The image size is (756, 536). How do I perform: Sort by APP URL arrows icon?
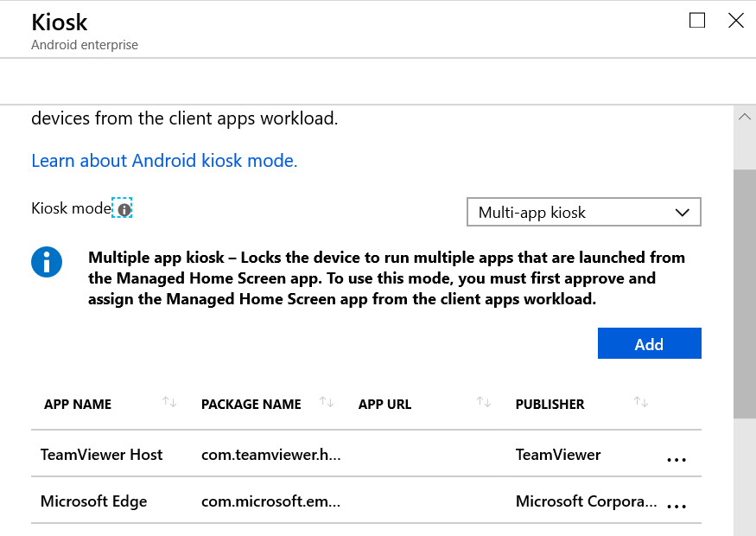click(484, 402)
